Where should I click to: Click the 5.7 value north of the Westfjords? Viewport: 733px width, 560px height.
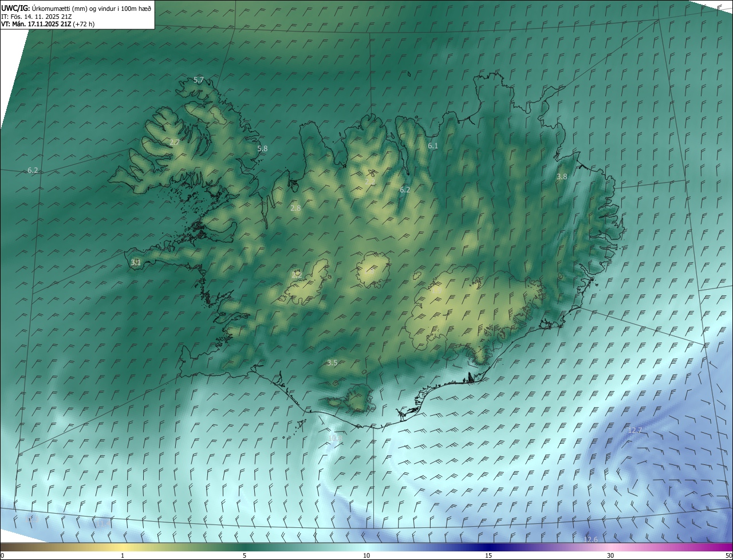coord(199,80)
